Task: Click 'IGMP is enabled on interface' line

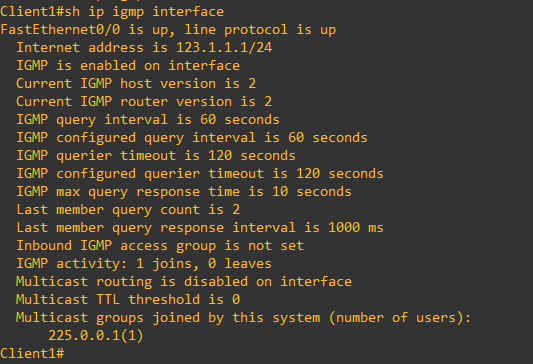Action: point(128,66)
